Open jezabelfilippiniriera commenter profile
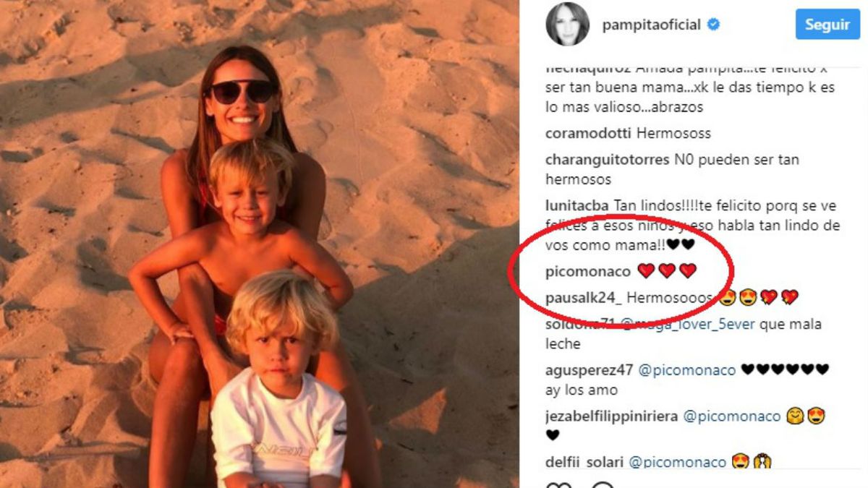The width and height of the screenshot is (868, 488). tap(613, 416)
